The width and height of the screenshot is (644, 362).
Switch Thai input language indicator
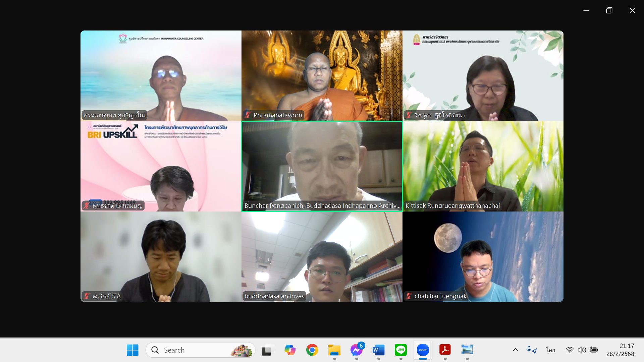550,350
